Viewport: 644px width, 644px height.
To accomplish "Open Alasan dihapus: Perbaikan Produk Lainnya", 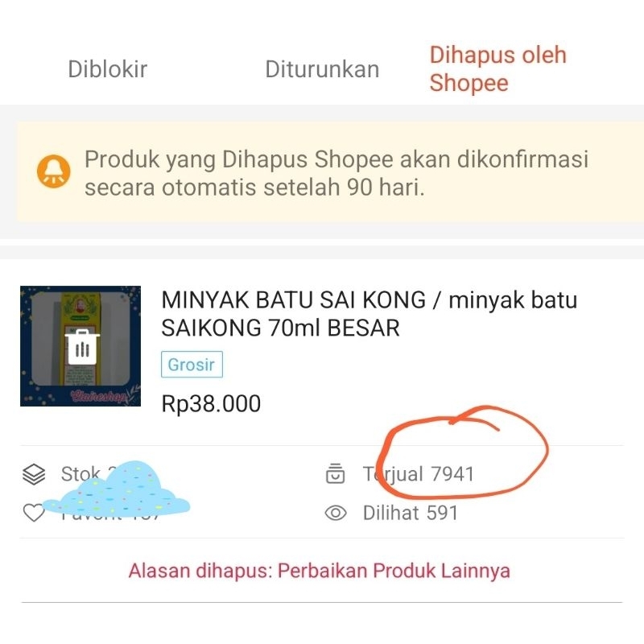I will (x=319, y=571).
